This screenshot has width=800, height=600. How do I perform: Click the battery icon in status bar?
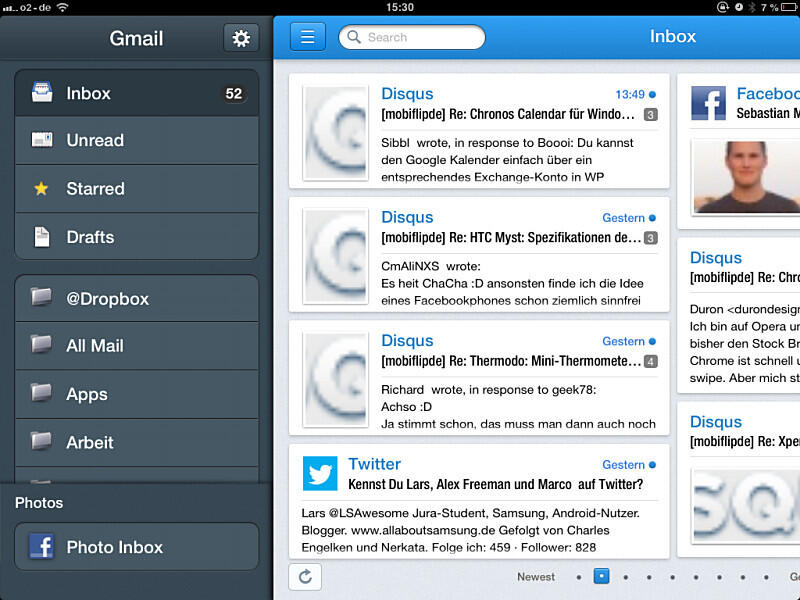pos(790,7)
